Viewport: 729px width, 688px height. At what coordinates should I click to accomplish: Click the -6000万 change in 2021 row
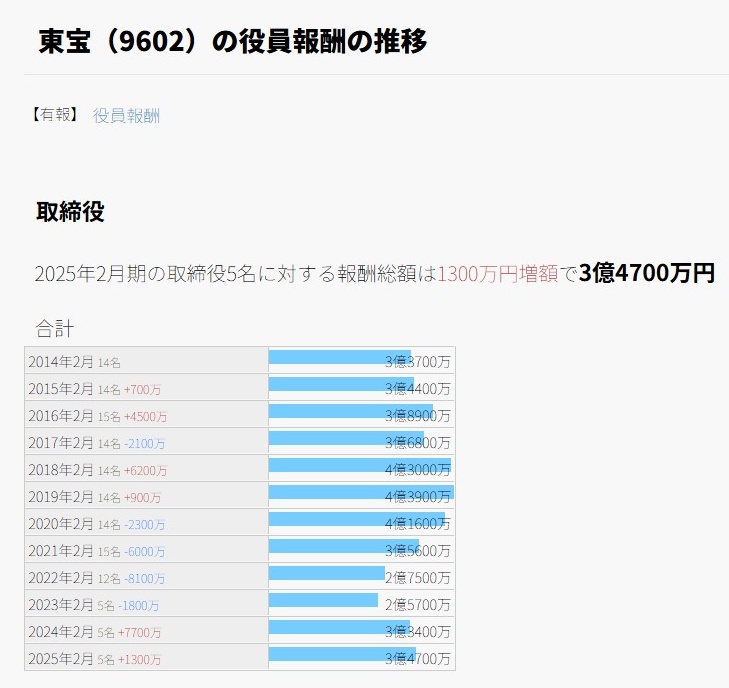click(144, 551)
